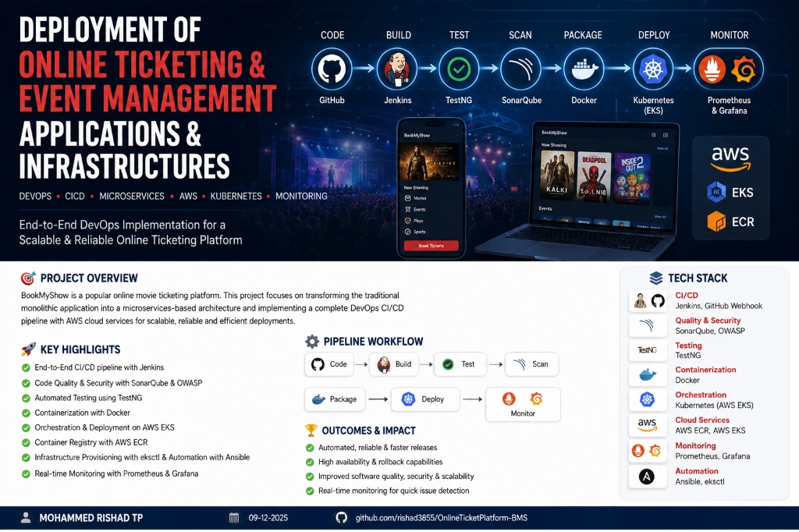Viewport: 799px width, 532px height.
Task: Click the Kubernetes wheel icon under DEPLOY
Action: pos(653,69)
